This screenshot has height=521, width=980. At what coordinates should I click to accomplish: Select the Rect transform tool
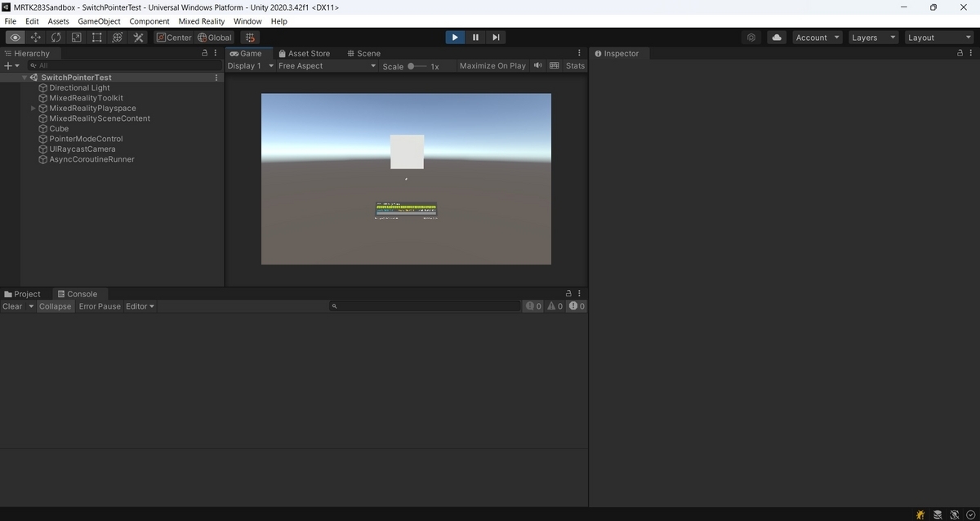click(x=97, y=38)
